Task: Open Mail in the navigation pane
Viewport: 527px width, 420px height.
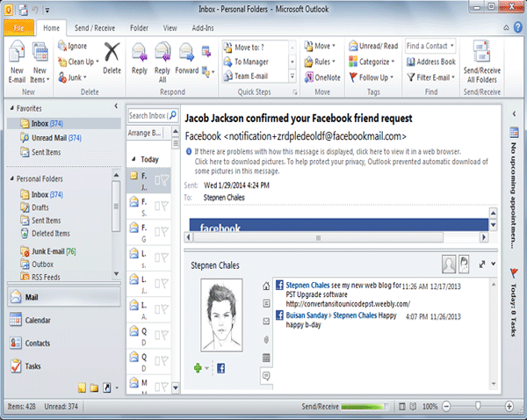Action: [x=64, y=297]
